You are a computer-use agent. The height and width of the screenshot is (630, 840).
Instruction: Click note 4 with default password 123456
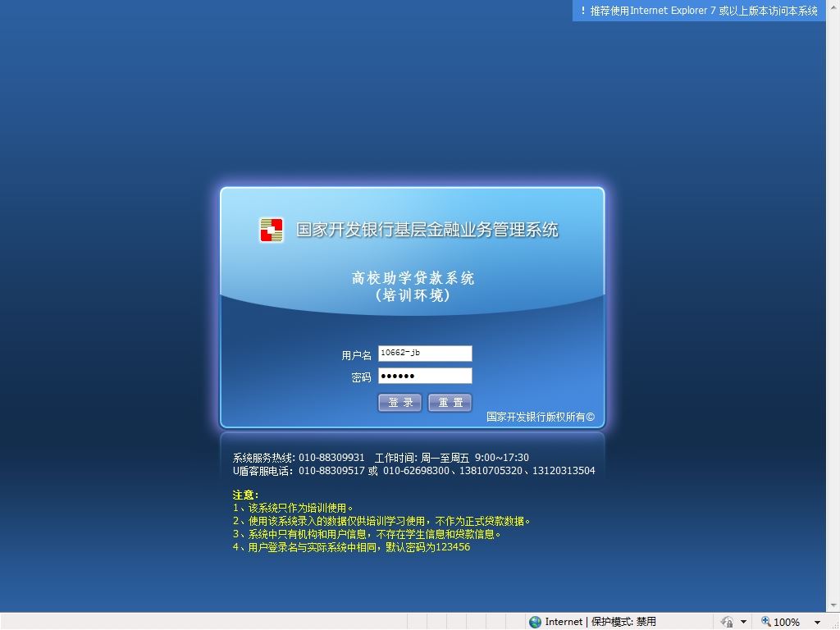(x=351, y=547)
